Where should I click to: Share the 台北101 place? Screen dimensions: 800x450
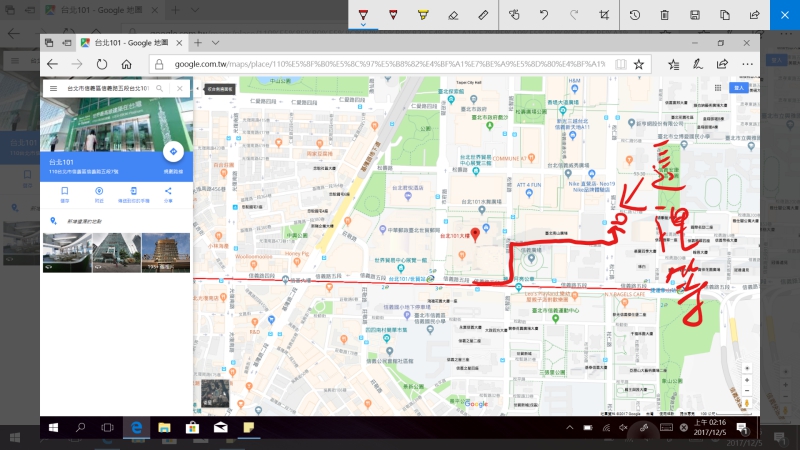(168, 194)
